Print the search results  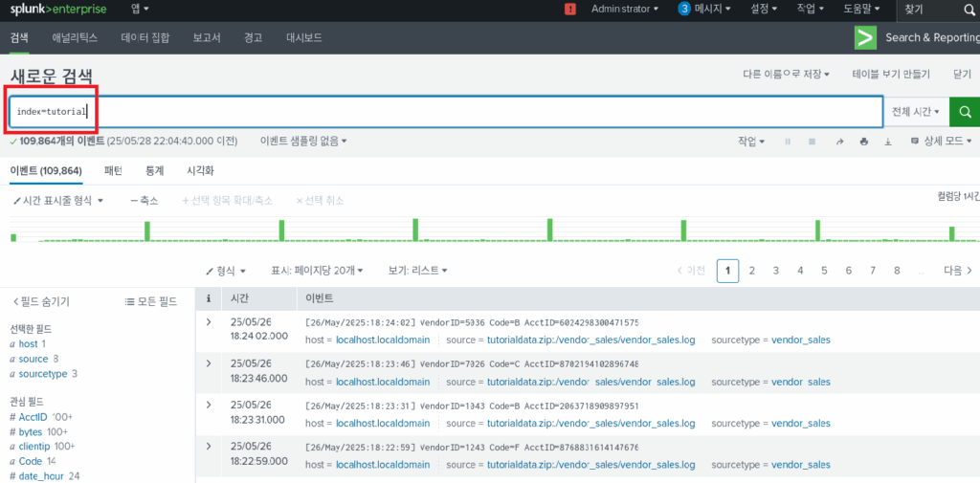tap(864, 142)
